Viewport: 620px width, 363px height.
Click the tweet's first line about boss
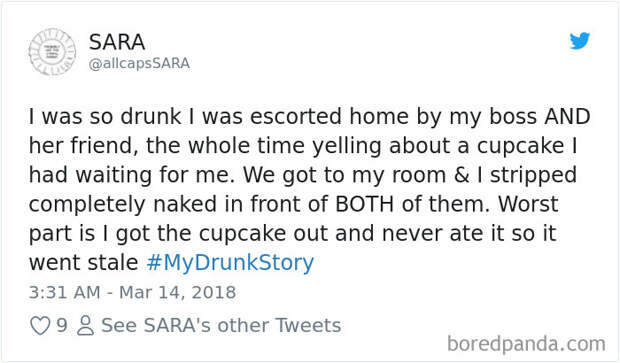tap(310, 117)
